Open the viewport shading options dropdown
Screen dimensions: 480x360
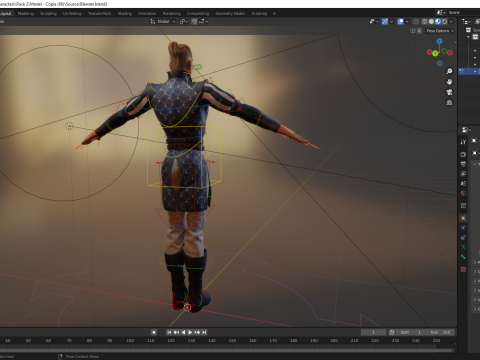[x=451, y=22]
